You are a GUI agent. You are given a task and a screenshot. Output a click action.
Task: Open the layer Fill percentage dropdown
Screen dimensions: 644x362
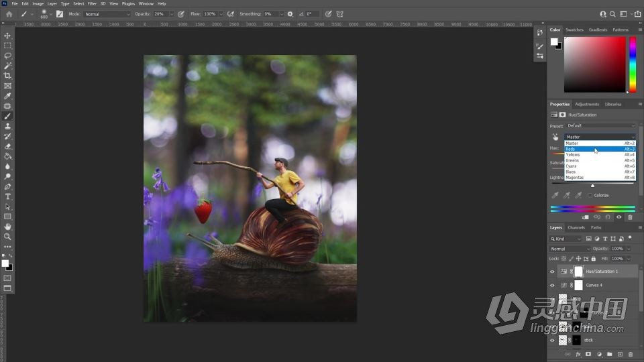[x=629, y=259]
